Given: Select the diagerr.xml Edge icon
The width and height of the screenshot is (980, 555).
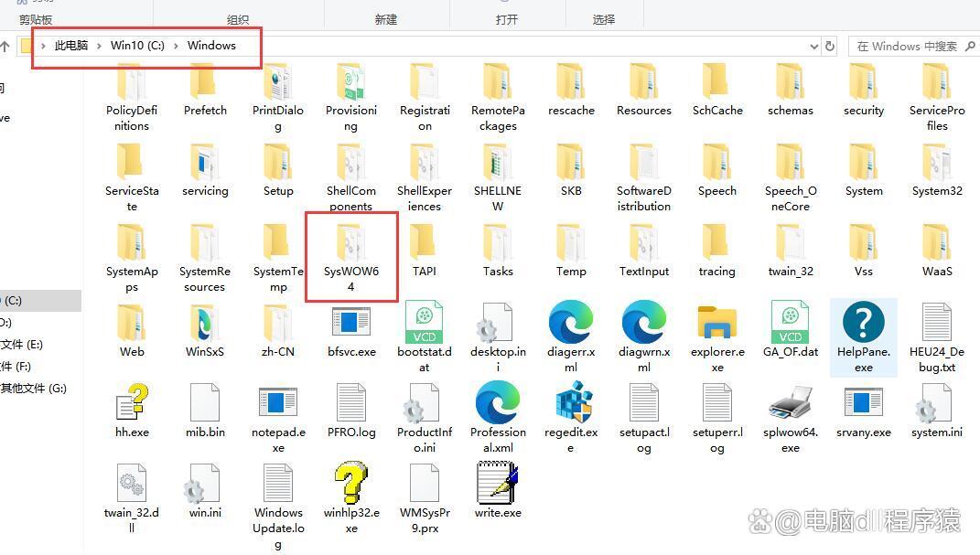Looking at the screenshot, I should 571,322.
